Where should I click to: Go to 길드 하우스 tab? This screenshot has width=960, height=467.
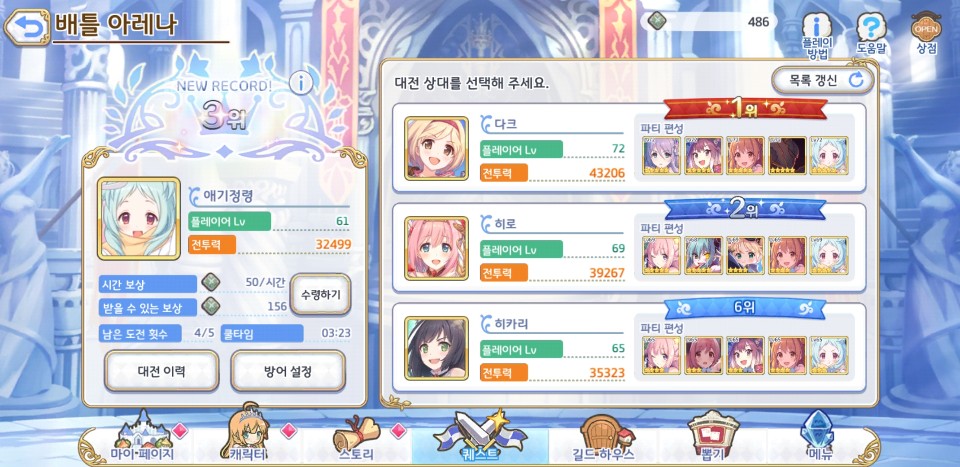pyautogui.click(x=600, y=438)
